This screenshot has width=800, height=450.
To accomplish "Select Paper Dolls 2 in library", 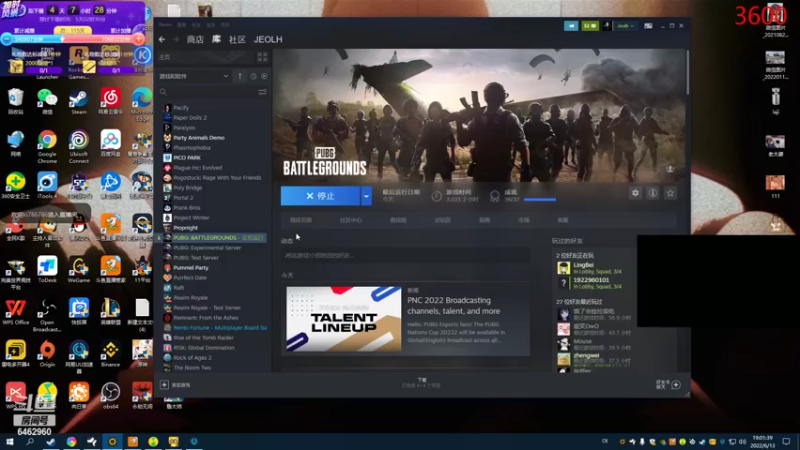I will [x=190, y=117].
